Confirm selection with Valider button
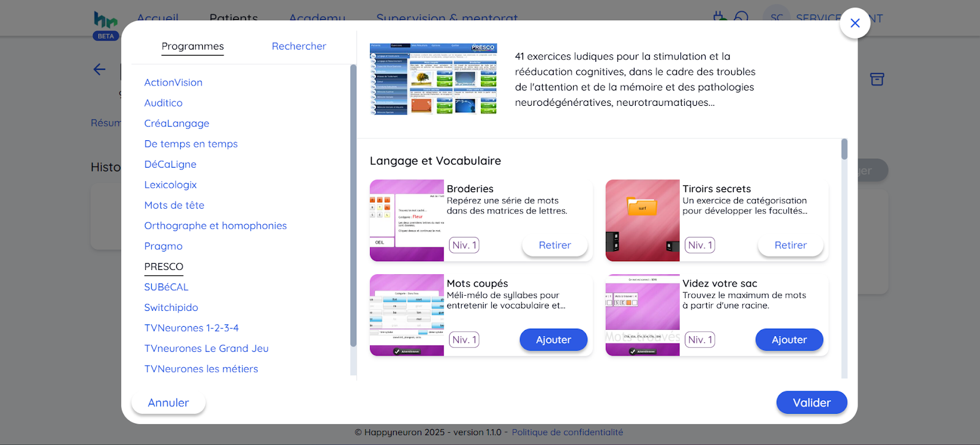This screenshot has width=980, height=445. (x=812, y=403)
